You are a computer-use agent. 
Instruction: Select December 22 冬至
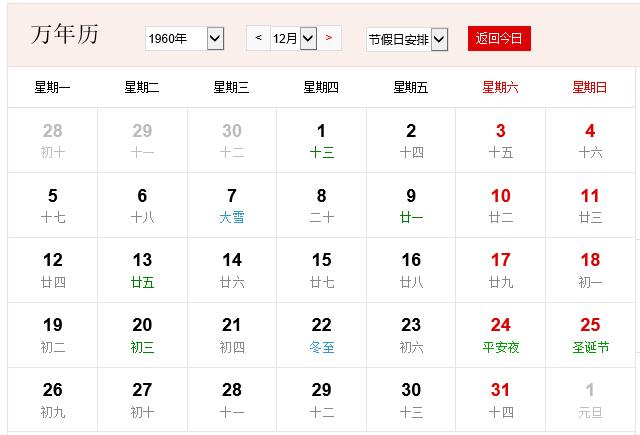(322, 335)
